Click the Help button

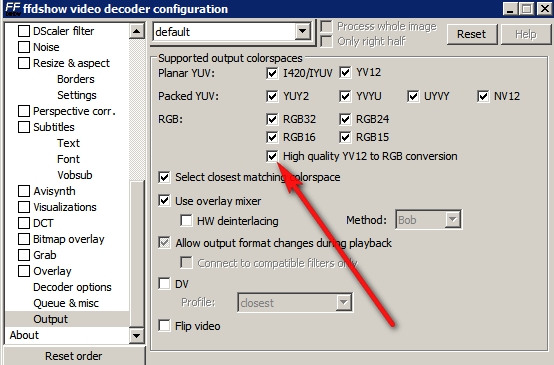(526, 34)
